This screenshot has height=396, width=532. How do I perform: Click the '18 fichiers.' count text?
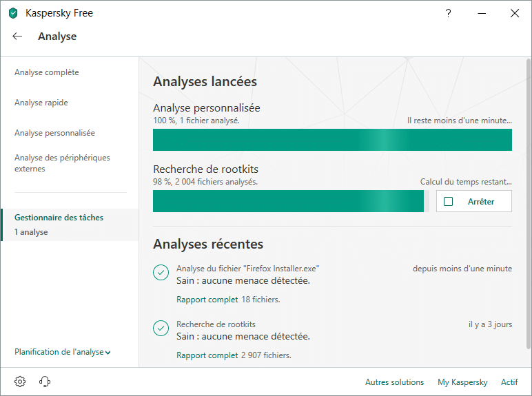tap(260, 300)
